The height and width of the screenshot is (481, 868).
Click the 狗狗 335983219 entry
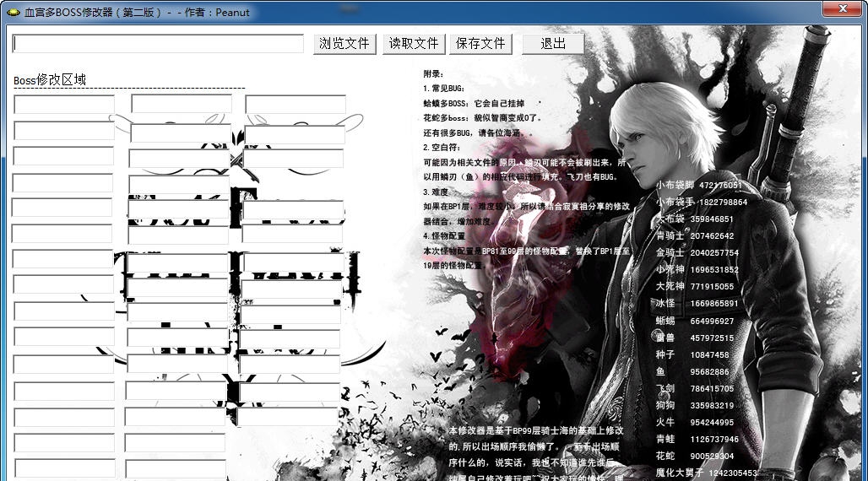(x=695, y=405)
